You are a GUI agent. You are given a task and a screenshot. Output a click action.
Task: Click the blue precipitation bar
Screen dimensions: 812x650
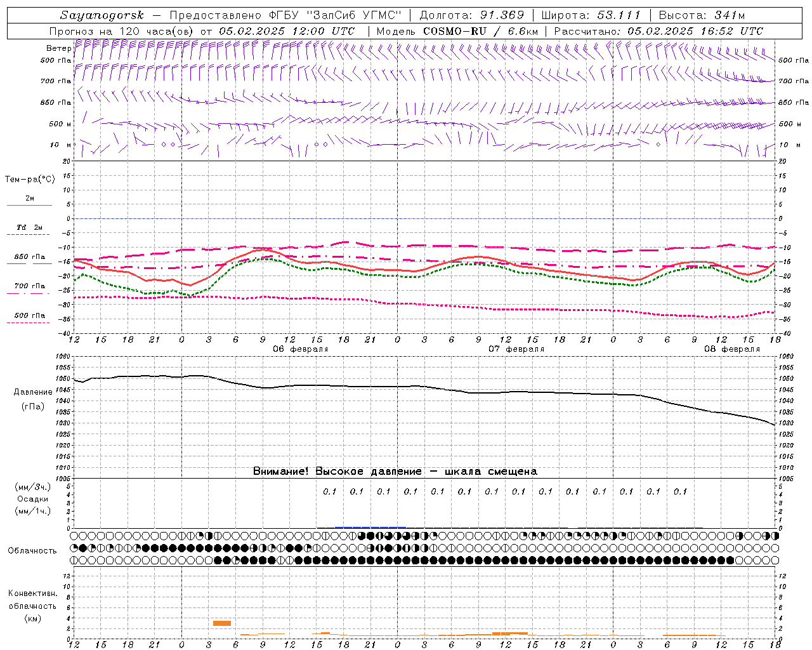pyautogui.click(x=370, y=527)
